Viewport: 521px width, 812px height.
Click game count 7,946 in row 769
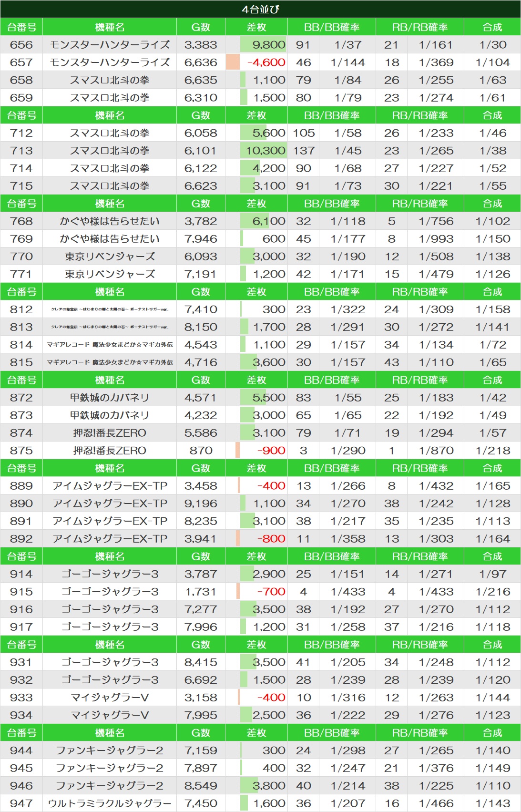click(x=201, y=239)
